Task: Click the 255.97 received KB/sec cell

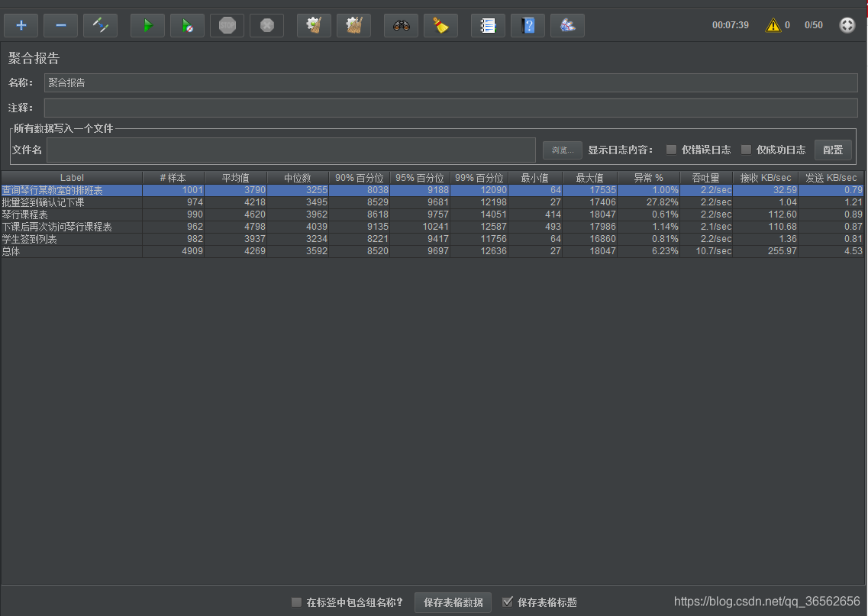Action: (x=766, y=251)
